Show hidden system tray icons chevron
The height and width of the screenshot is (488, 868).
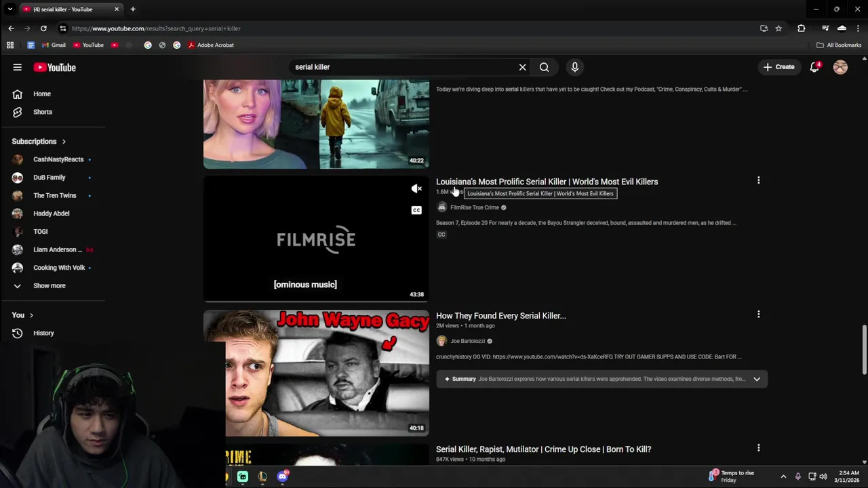783,476
